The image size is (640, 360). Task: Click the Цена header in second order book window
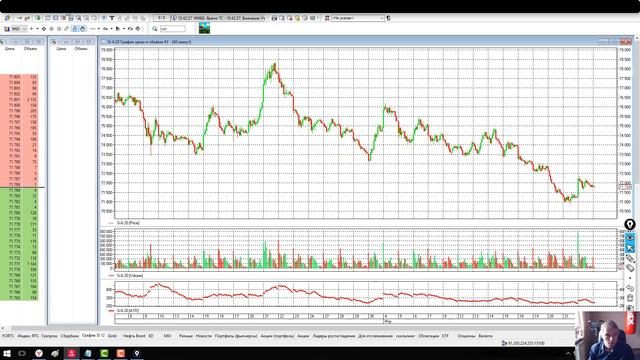coord(61,49)
